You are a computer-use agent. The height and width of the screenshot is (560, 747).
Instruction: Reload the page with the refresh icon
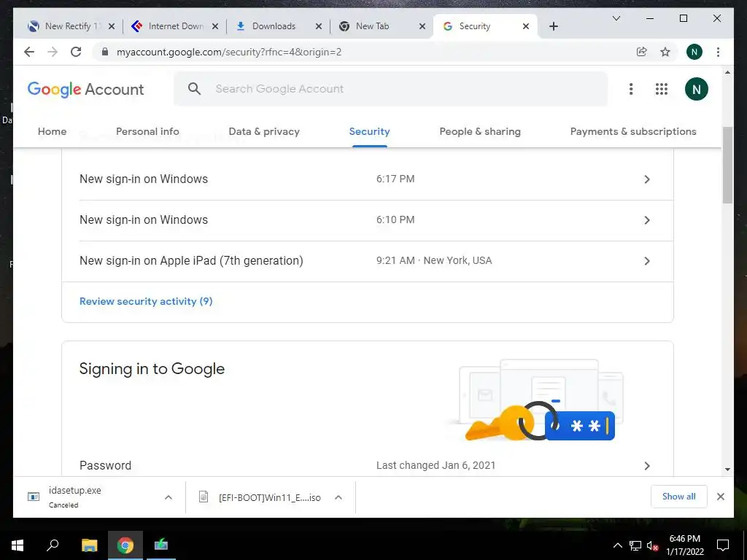click(x=76, y=52)
